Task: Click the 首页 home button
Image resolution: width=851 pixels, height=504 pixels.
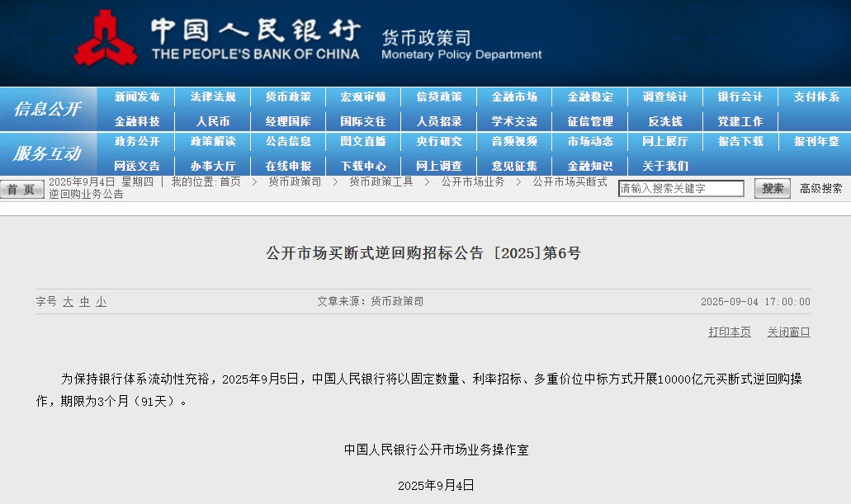Action: [x=21, y=190]
